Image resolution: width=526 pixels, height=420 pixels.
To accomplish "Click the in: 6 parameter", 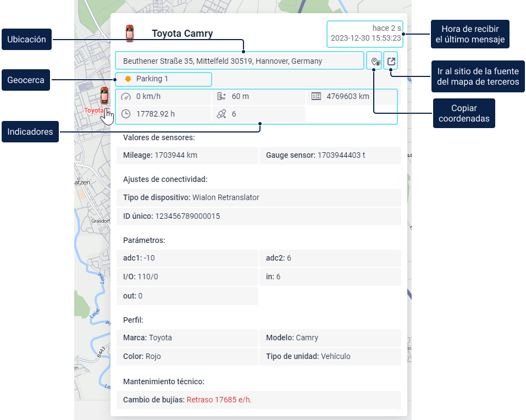I will click(x=330, y=277).
